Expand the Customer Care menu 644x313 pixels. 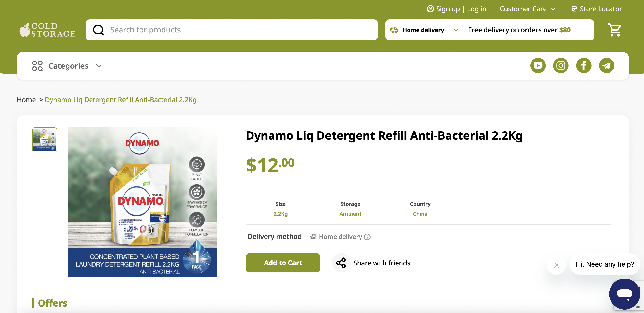(528, 9)
